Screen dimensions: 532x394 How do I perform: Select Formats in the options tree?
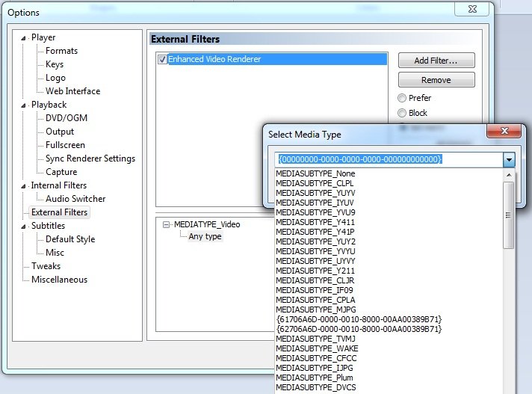(x=62, y=51)
